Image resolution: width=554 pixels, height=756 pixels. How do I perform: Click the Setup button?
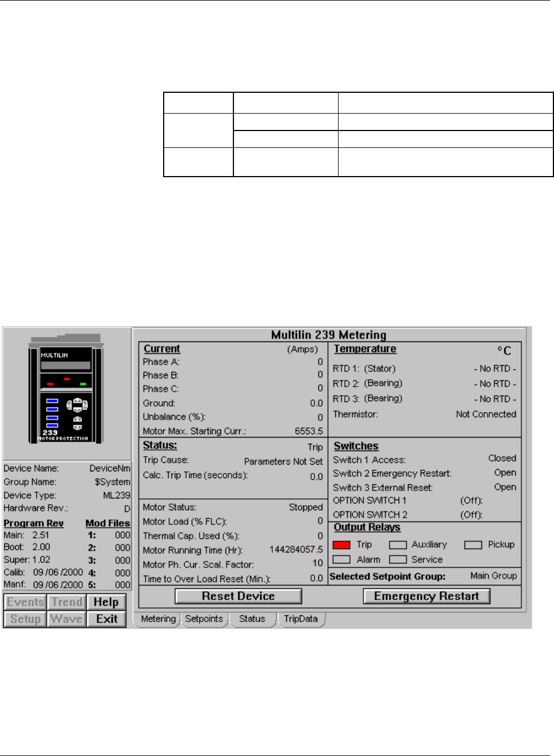25,619
